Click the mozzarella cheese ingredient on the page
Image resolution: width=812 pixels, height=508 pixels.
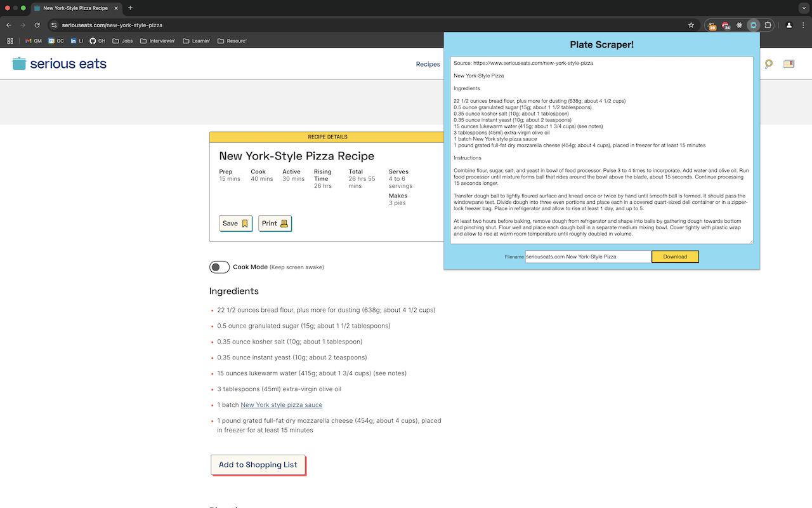[x=329, y=425]
